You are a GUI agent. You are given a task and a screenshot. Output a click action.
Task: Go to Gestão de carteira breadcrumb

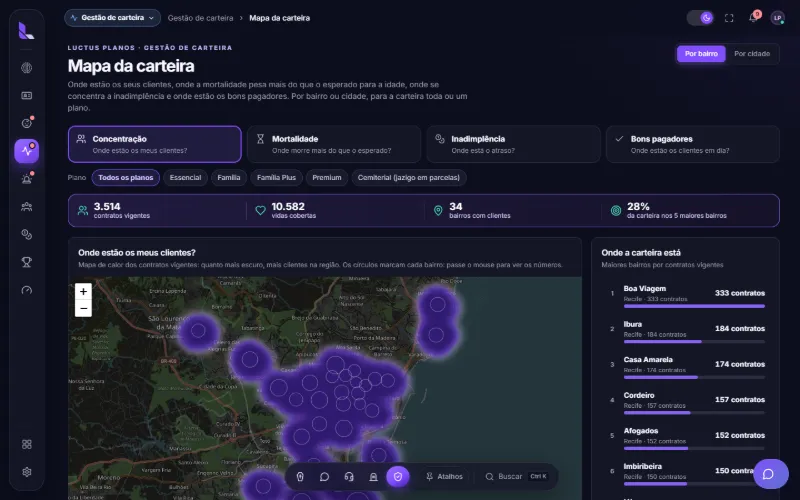point(201,18)
